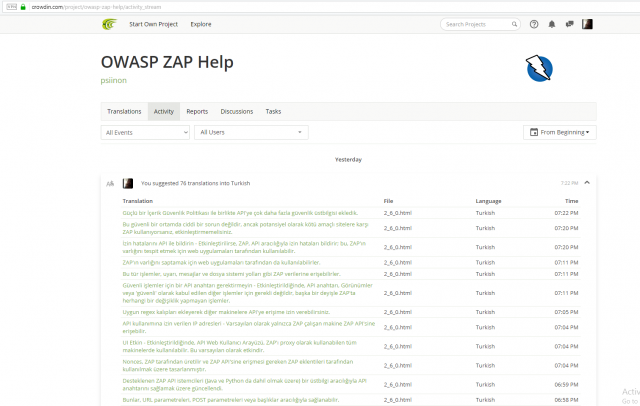The image size is (640, 406).
Task: Click the 07:05 PM time cell
Action: (566, 312)
